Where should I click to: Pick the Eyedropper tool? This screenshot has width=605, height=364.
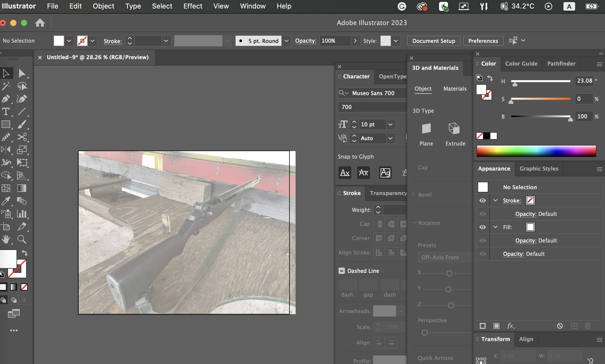pos(6,201)
